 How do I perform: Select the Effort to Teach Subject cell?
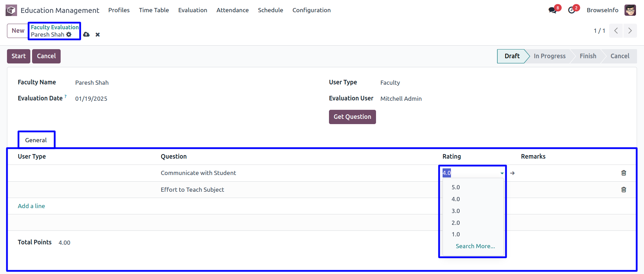[192, 190]
